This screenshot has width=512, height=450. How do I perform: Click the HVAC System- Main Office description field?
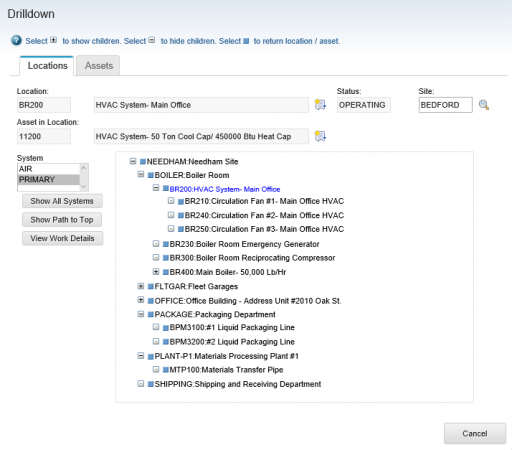[201, 105]
